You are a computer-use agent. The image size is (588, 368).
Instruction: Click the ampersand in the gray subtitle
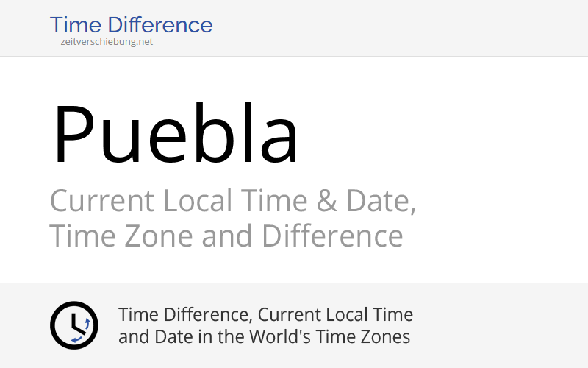(x=326, y=201)
